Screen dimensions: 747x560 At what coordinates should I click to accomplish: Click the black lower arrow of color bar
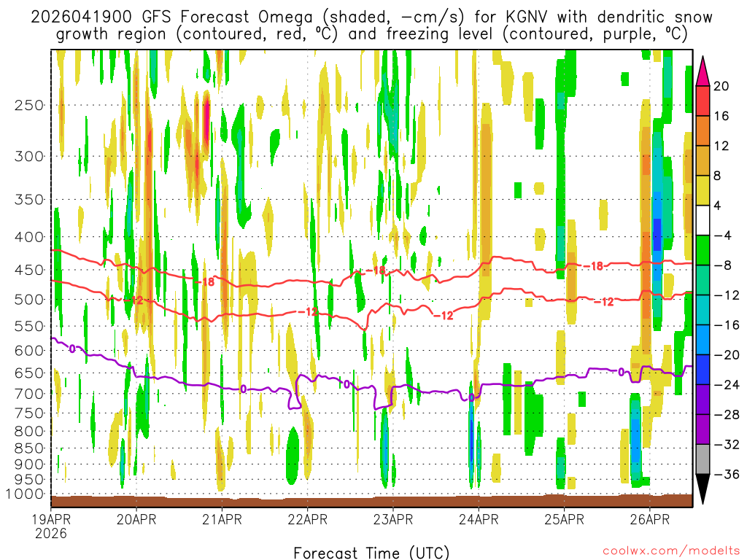click(703, 489)
